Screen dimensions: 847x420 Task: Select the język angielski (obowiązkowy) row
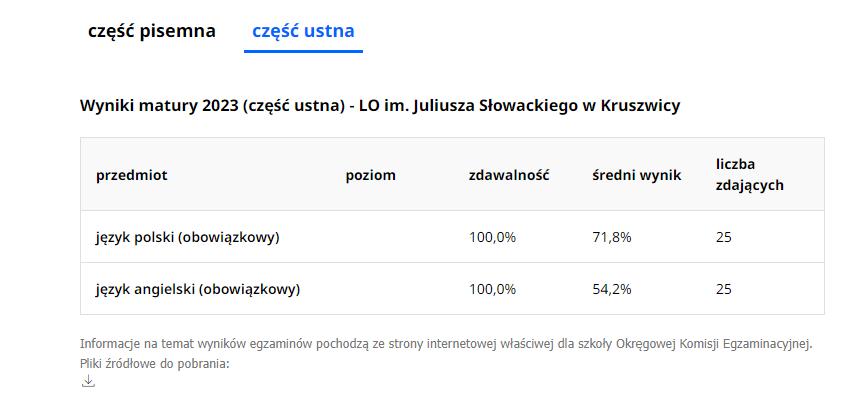tap(452, 289)
